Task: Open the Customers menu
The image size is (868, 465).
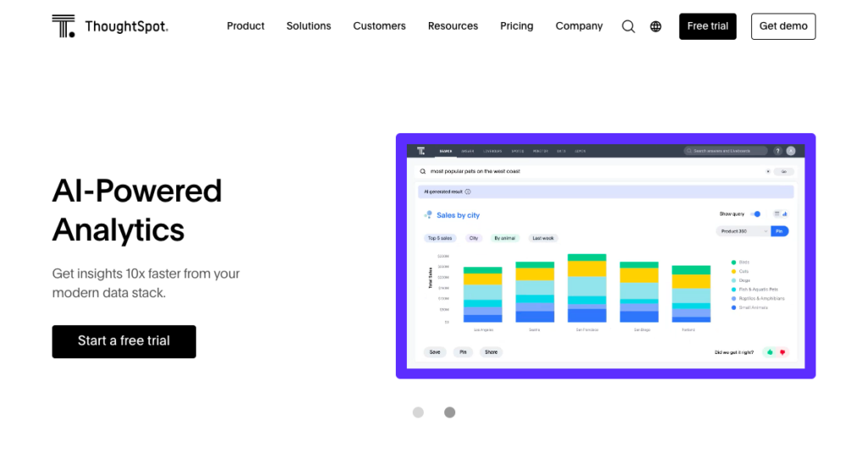Action: tap(379, 26)
